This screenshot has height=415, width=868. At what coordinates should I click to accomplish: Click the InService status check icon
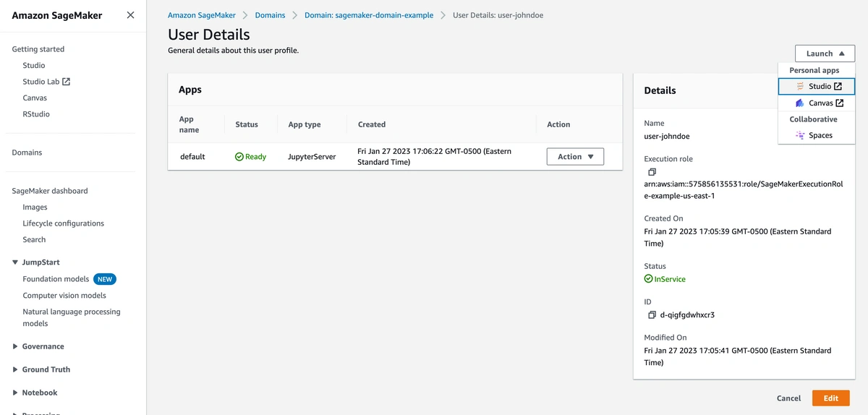[x=648, y=279]
